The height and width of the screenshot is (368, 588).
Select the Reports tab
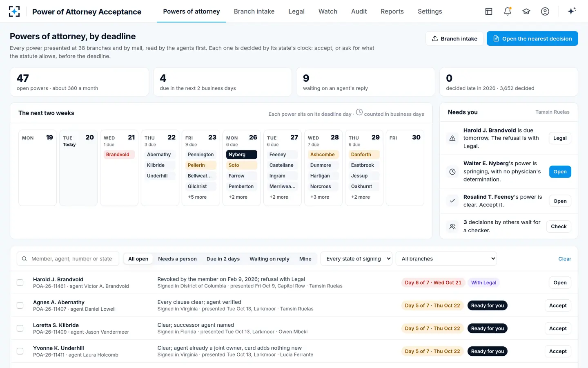[x=392, y=11]
